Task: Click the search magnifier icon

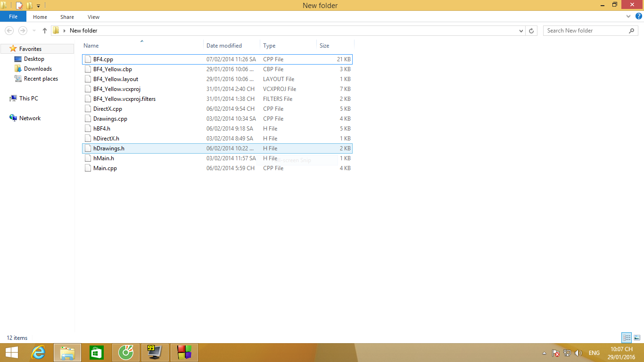Action: pyautogui.click(x=632, y=31)
